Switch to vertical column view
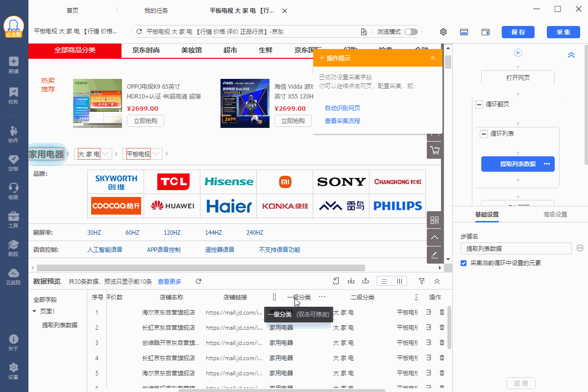 tap(399, 281)
